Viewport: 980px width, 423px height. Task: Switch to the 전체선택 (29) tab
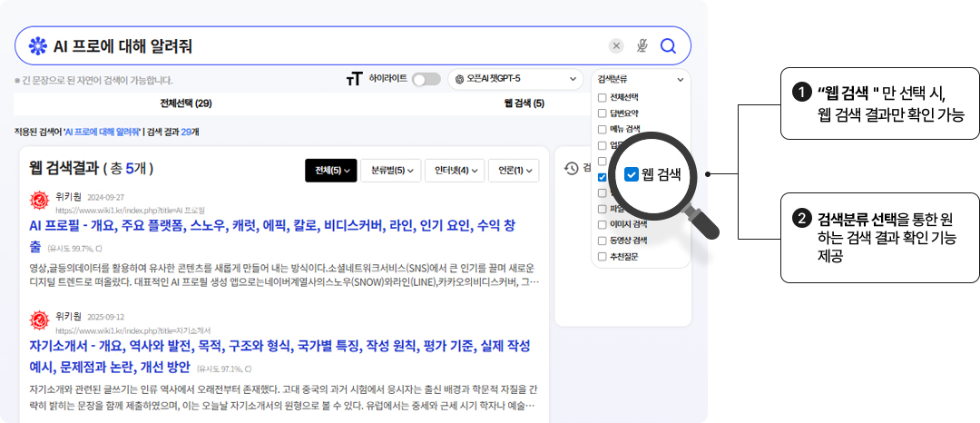[185, 103]
